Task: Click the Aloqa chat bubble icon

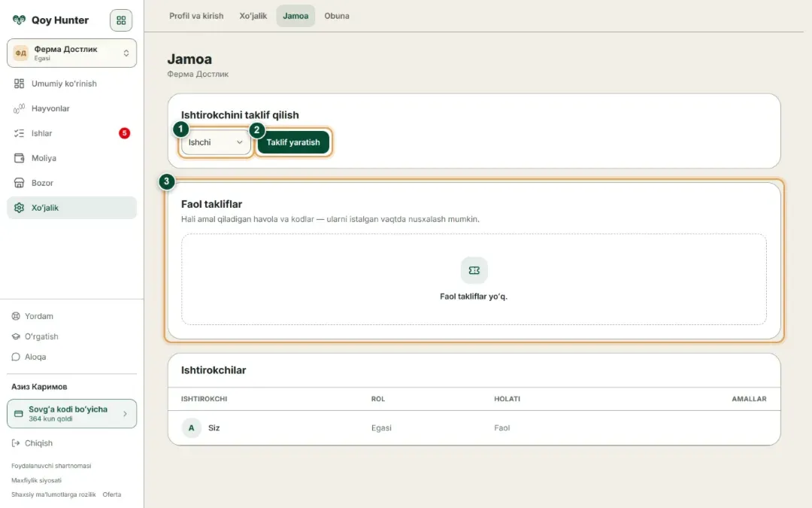Action: [16, 357]
